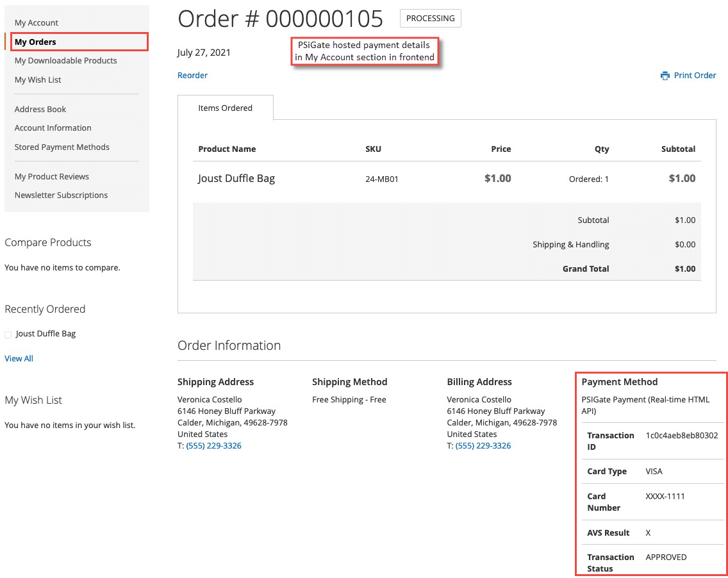The image size is (728, 578).
Task: Select Print Order for this order
Action: [x=694, y=75]
